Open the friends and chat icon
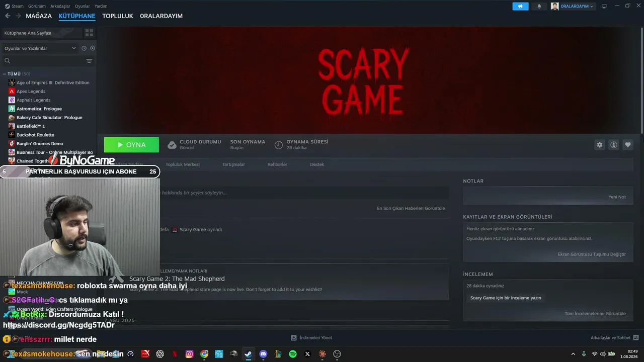Viewport: 644px width, 362px height. point(636,338)
